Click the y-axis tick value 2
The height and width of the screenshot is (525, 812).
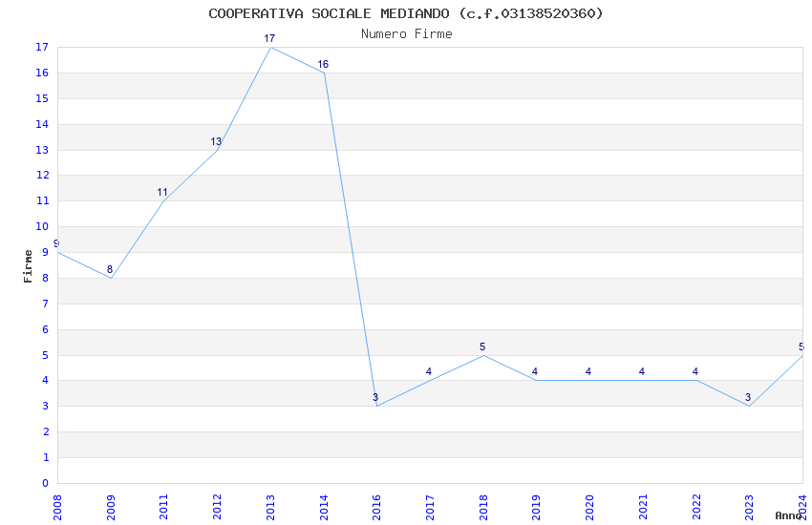[46, 431]
